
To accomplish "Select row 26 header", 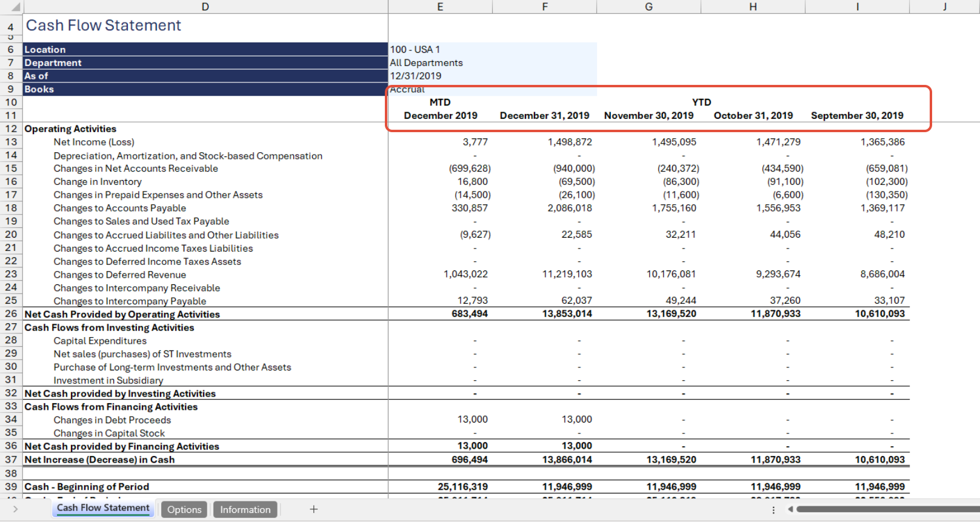I will [11, 313].
